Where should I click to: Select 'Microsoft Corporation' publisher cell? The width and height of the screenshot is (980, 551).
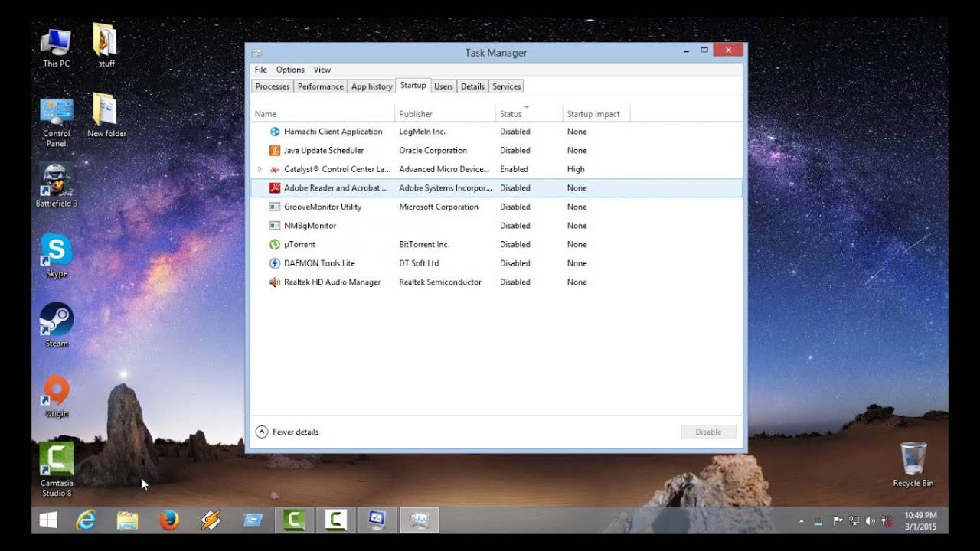[439, 207]
